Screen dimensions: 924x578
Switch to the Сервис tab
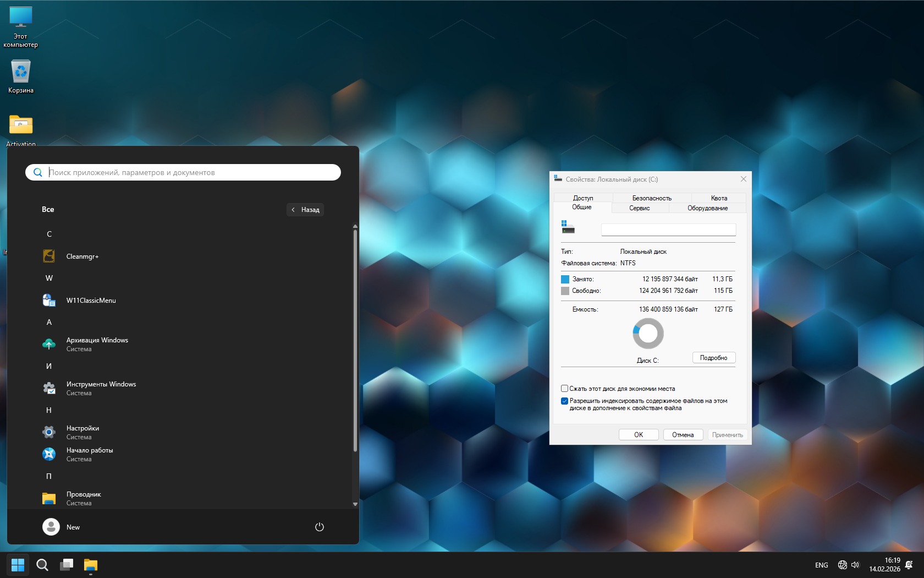tap(640, 208)
